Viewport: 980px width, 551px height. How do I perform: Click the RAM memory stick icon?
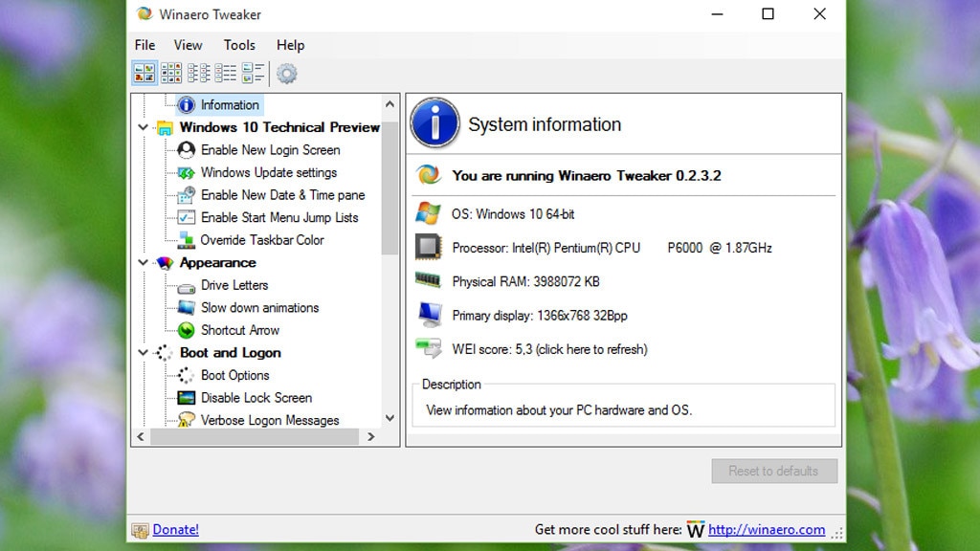click(x=428, y=279)
